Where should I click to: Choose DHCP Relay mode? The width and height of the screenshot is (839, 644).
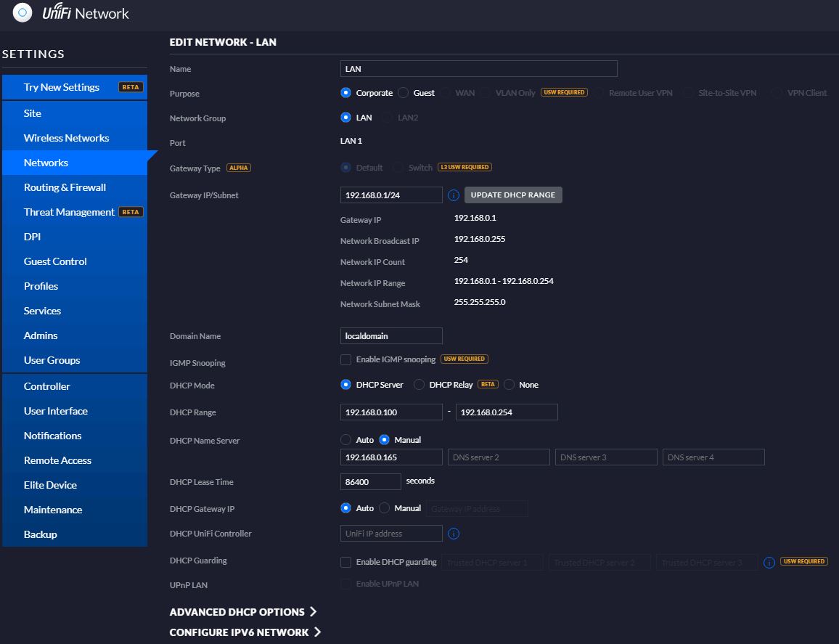coord(419,384)
